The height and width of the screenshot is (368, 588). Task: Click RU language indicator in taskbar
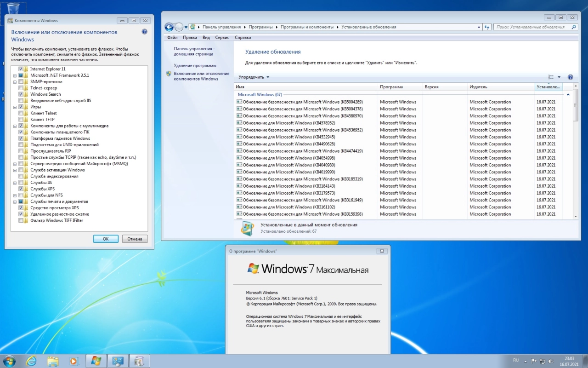[x=516, y=361]
